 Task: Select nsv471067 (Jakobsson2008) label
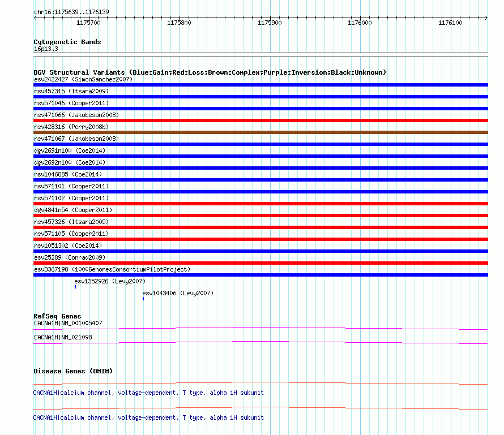pos(76,139)
